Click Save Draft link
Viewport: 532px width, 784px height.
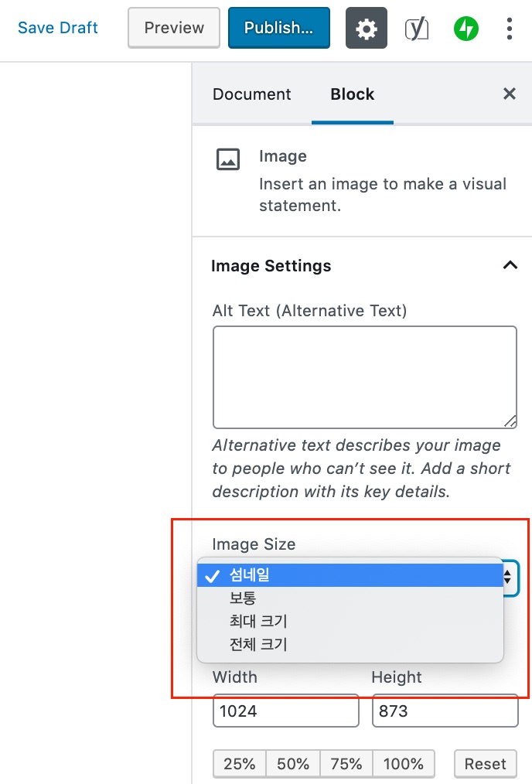point(58,28)
